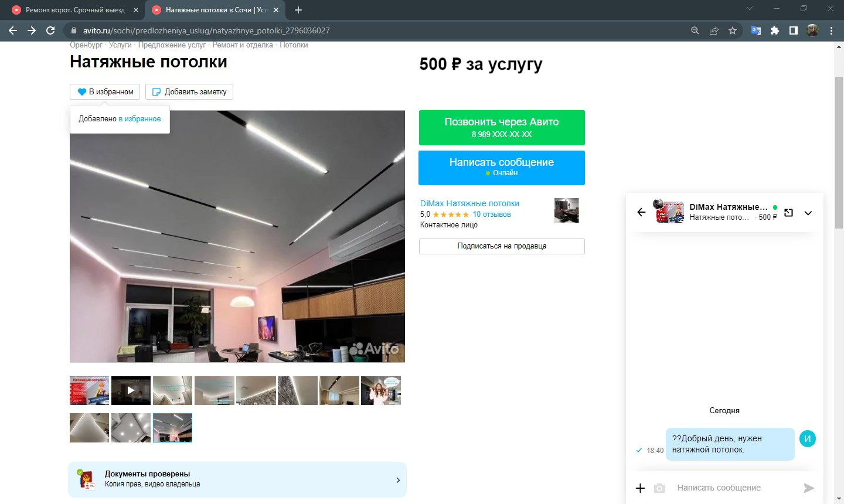
Task: Toggle the browser side panel icon
Action: tap(794, 30)
